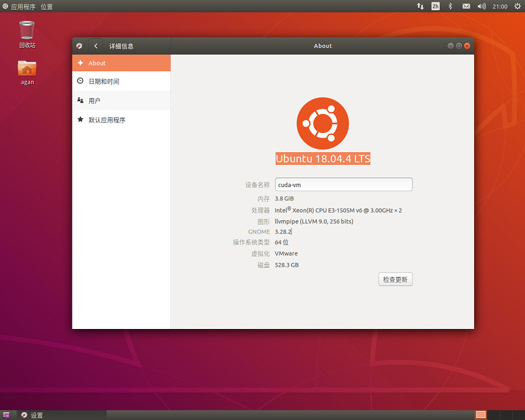Select the highlighted workspace switcher cell
This screenshot has width=525, height=420.
[481, 415]
